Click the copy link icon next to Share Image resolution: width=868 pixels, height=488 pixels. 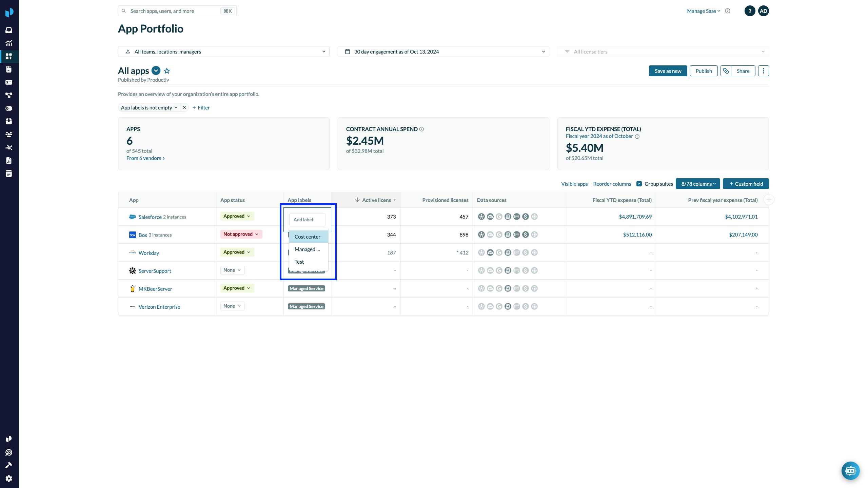[726, 71]
